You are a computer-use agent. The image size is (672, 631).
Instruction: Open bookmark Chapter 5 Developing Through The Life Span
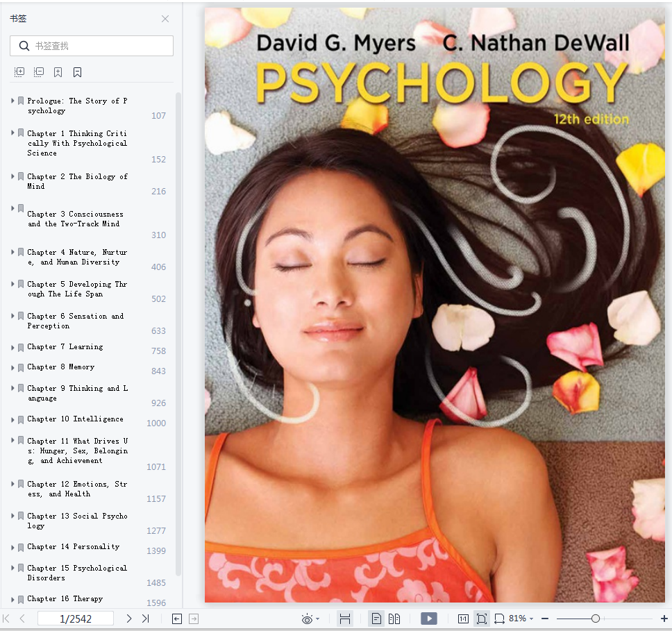(78, 289)
